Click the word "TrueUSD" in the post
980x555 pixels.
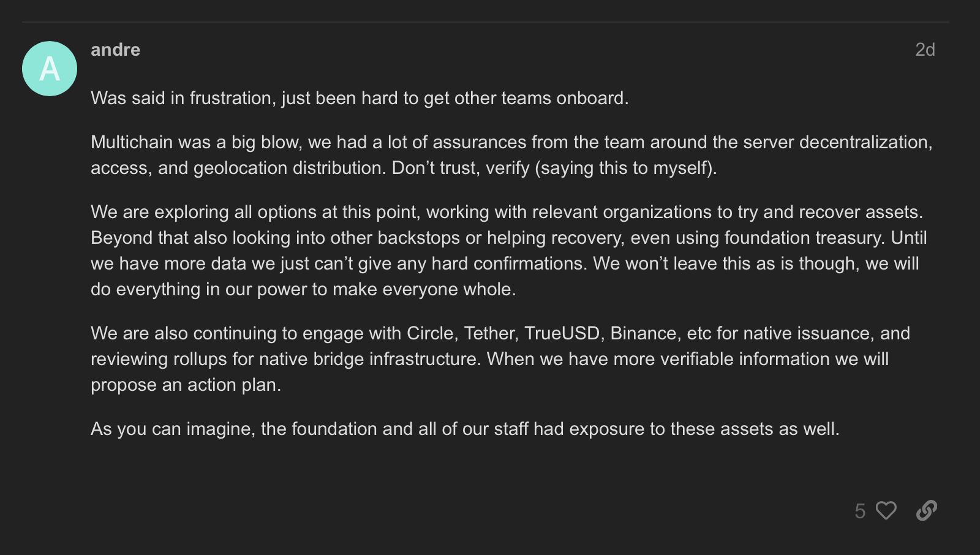pyautogui.click(x=562, y=333)
